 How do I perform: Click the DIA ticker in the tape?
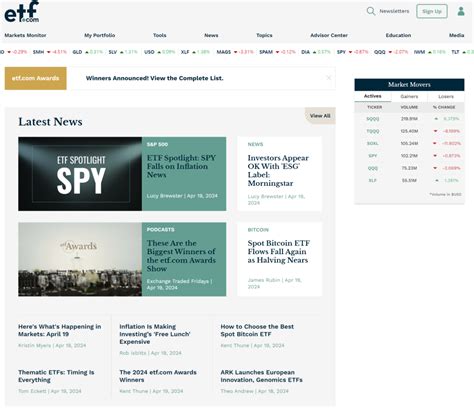pos(305,52)
